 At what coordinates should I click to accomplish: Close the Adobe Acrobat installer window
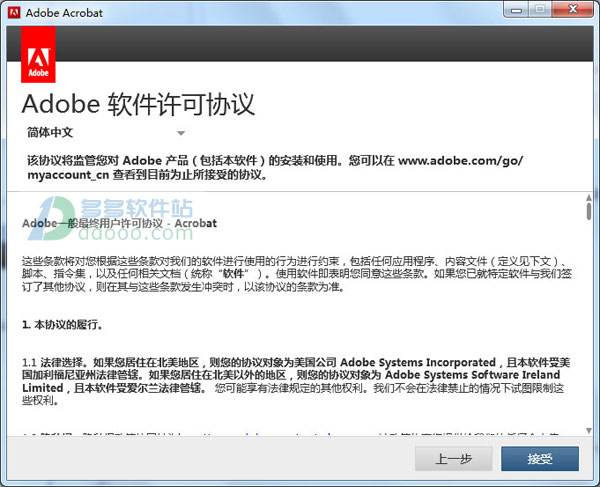pyautogui.click(x=573, y=10)
